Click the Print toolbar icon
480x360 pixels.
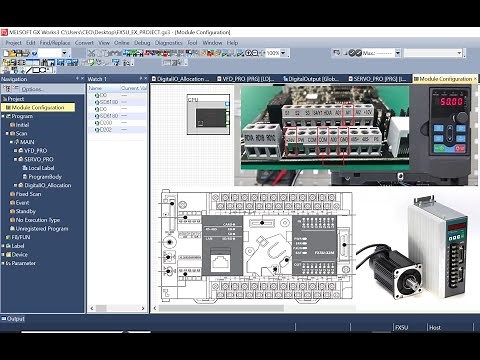point(27,53)
